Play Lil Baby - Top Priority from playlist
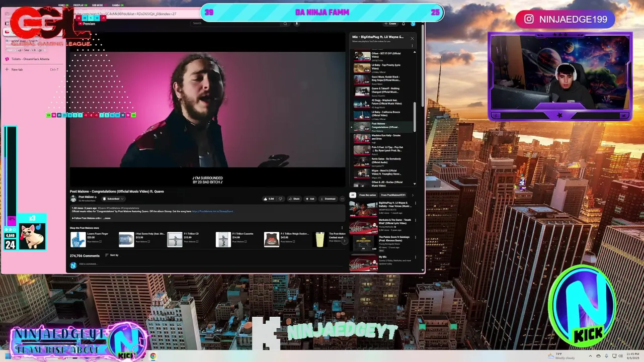 point(382,68)
